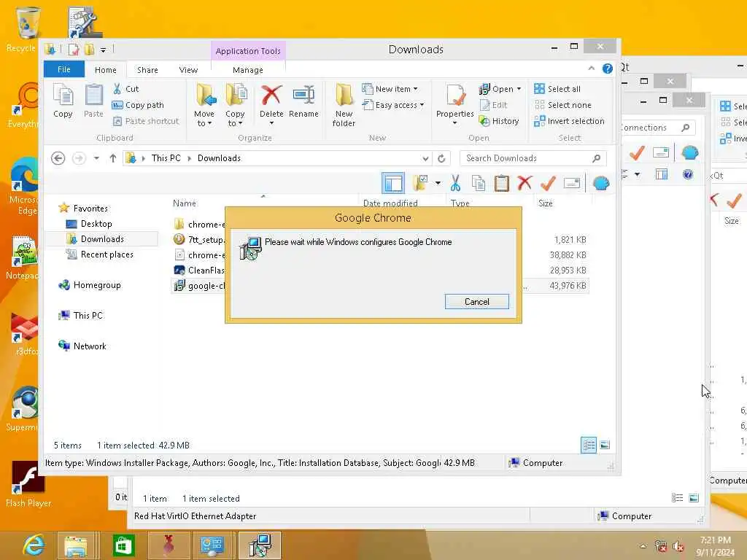
Task: Switch to the Share ribbon tab
Action: pos(147,70)
